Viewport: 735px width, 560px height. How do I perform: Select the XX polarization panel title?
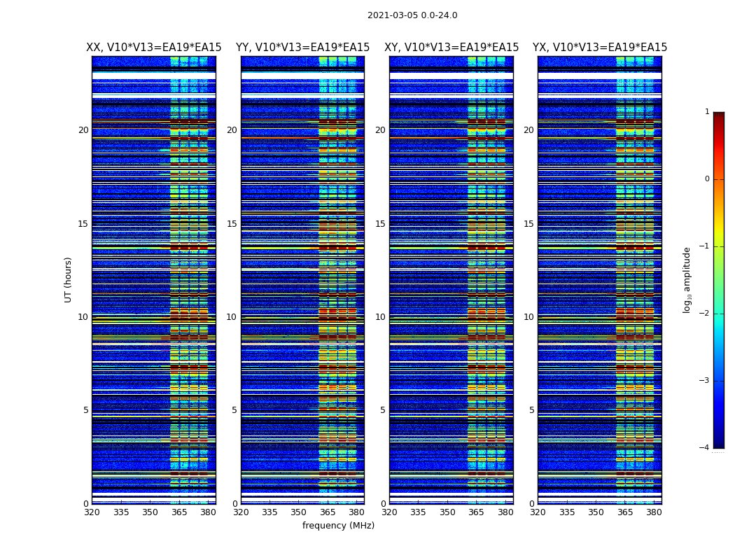click(153, 48)
